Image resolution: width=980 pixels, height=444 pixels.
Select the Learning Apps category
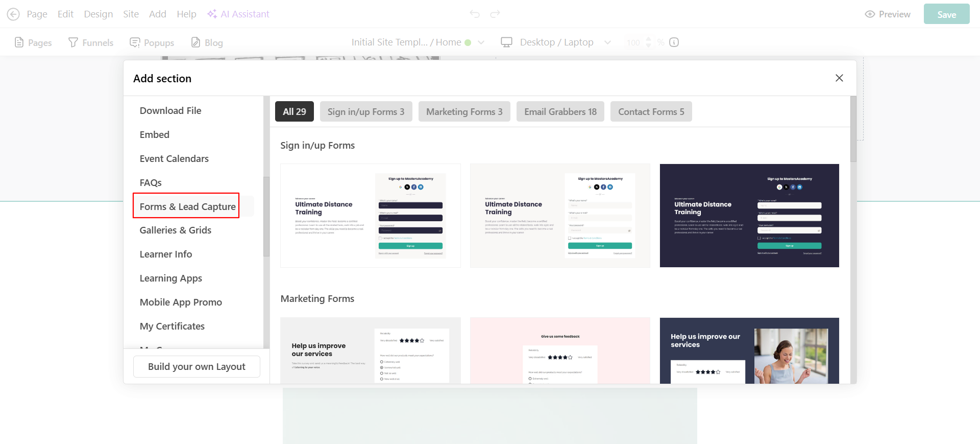[171, 278]
